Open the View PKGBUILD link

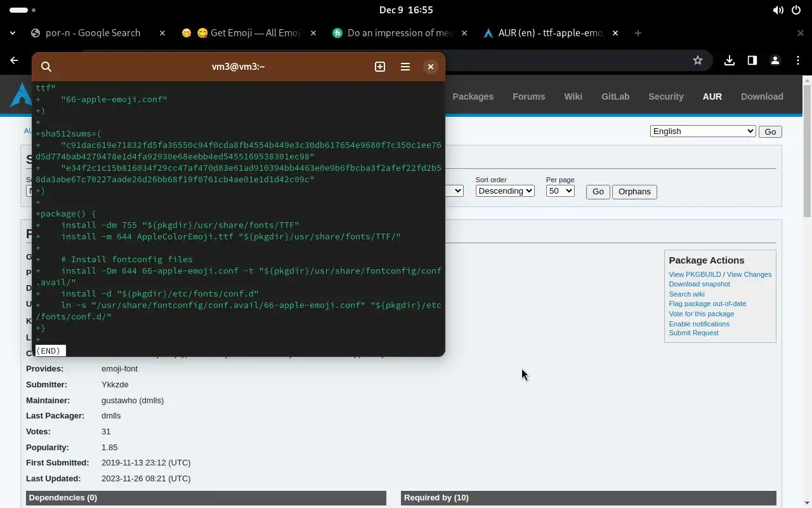pos(695,274)
